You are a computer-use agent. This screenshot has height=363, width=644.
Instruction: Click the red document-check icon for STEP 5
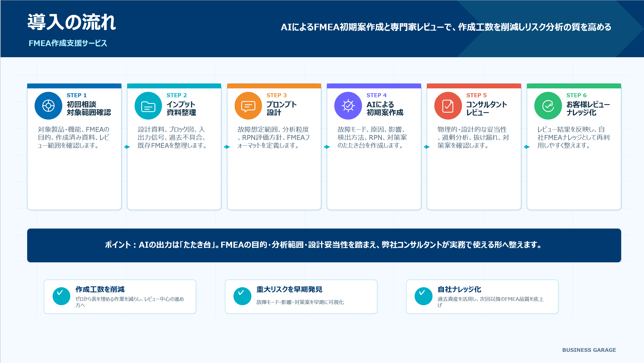click(448, 106)
